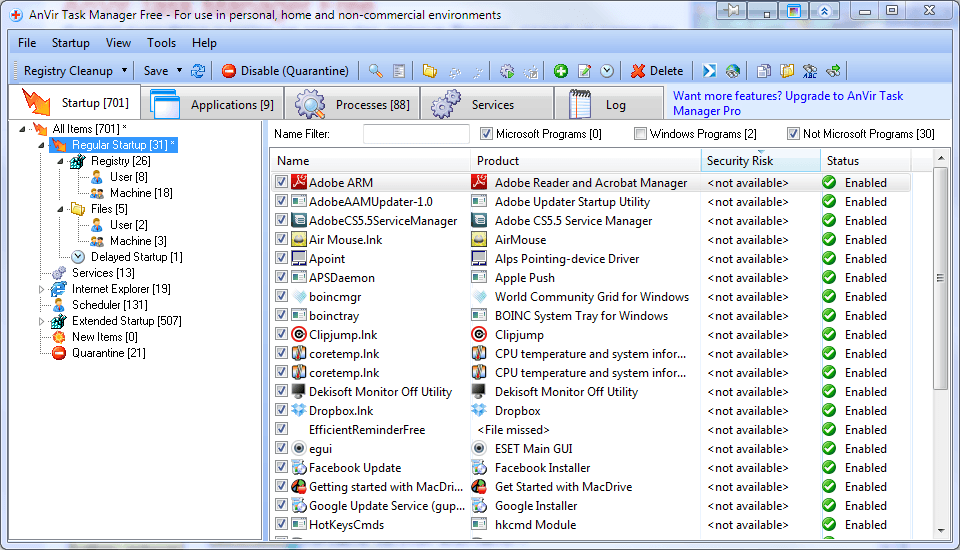The width and height of the screenshot is (960, 550).
Task: Click the Upgrade to AnVir Pro link
Action: coord(787,104)
